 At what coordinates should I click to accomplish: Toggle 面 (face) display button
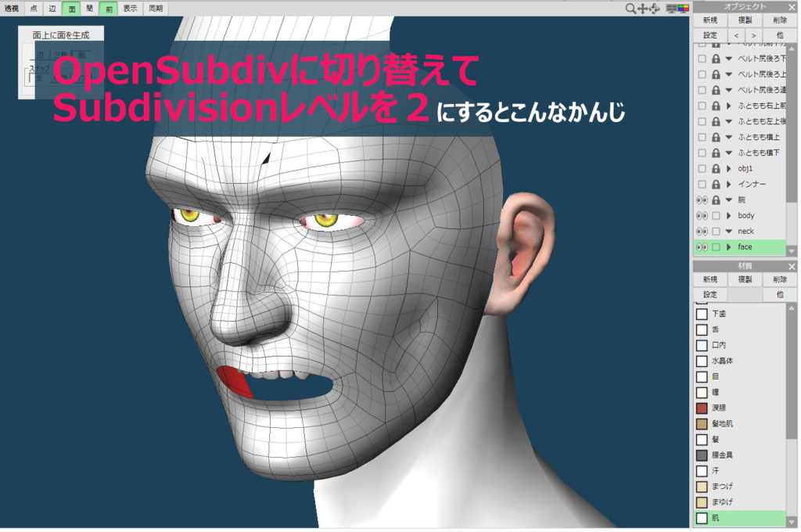[x=71, y=9]
